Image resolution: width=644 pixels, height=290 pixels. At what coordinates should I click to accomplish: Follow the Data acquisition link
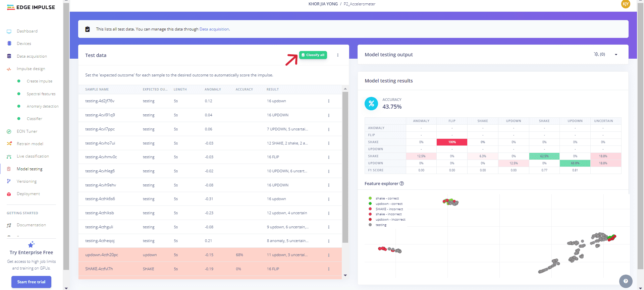point(214,29)
